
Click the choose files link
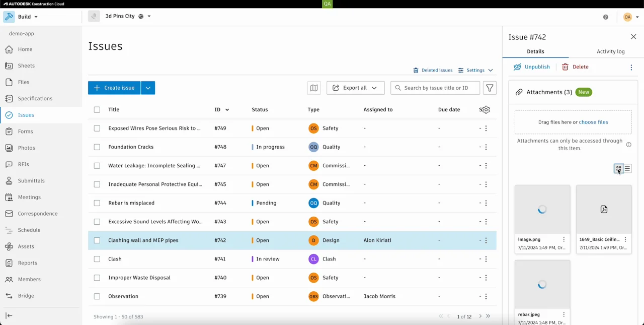[593, 122]
